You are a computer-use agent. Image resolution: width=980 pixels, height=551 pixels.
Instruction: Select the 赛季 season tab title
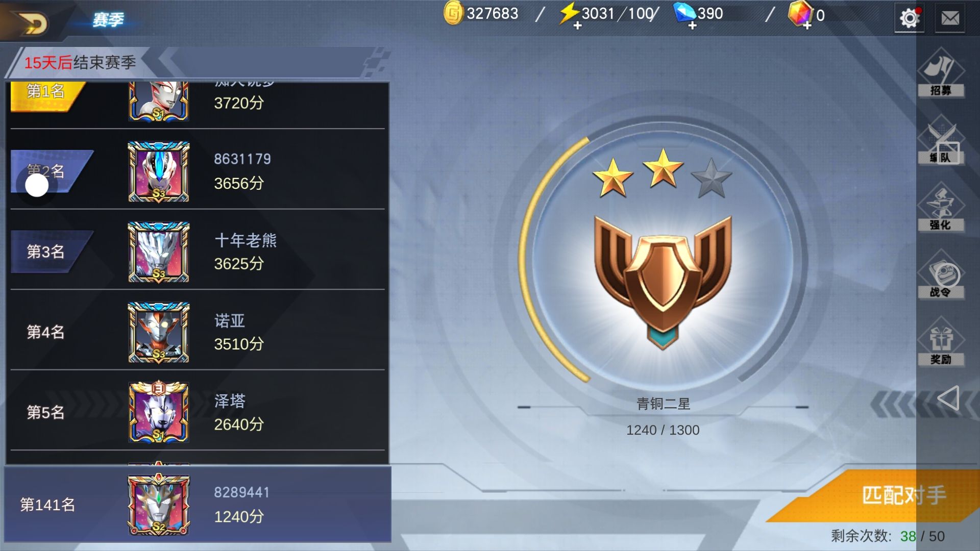pyautogui.click(x=108, y=20)
